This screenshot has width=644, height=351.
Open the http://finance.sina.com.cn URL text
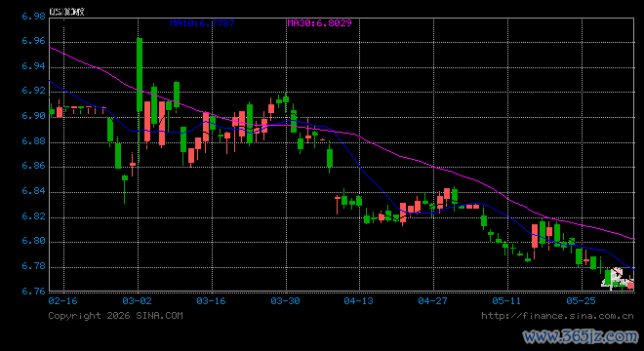[x=557, y=316]
